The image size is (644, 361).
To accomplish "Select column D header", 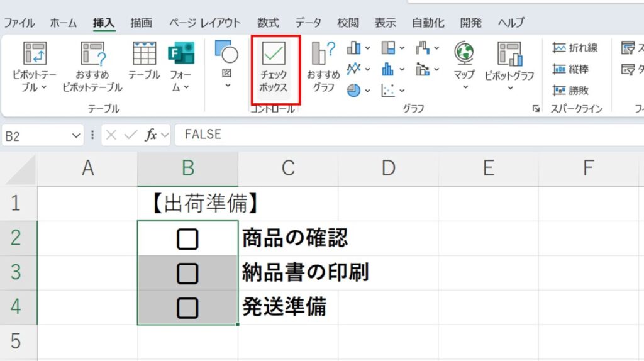I will point(388,169).
